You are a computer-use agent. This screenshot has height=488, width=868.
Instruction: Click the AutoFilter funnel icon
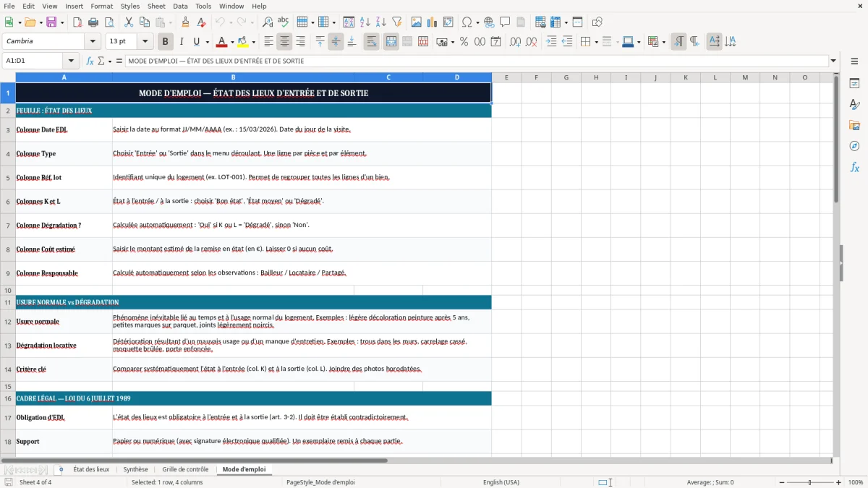[x=396, y=22]
